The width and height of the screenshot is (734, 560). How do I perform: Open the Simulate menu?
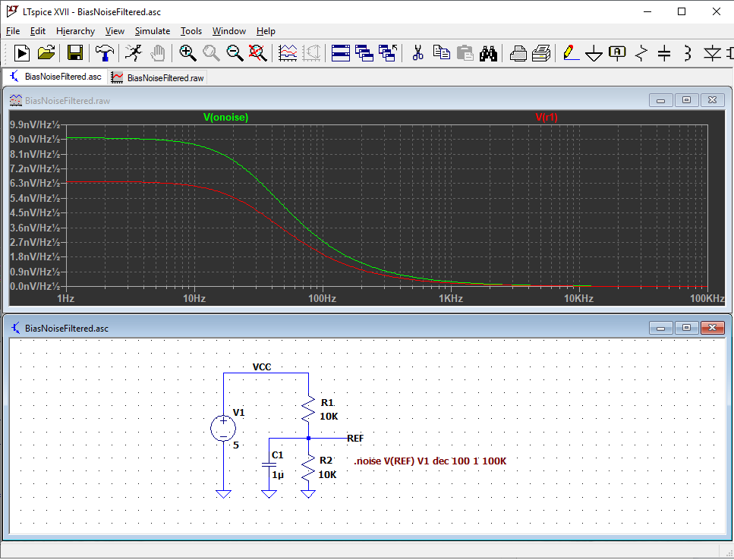(x=152, y=31)
